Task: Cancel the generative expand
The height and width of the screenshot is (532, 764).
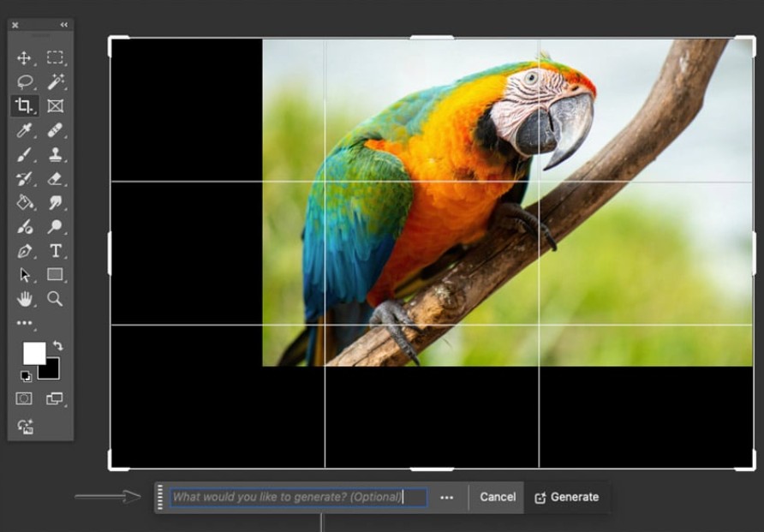Action: pyautogui.click(x=497, y=498)
